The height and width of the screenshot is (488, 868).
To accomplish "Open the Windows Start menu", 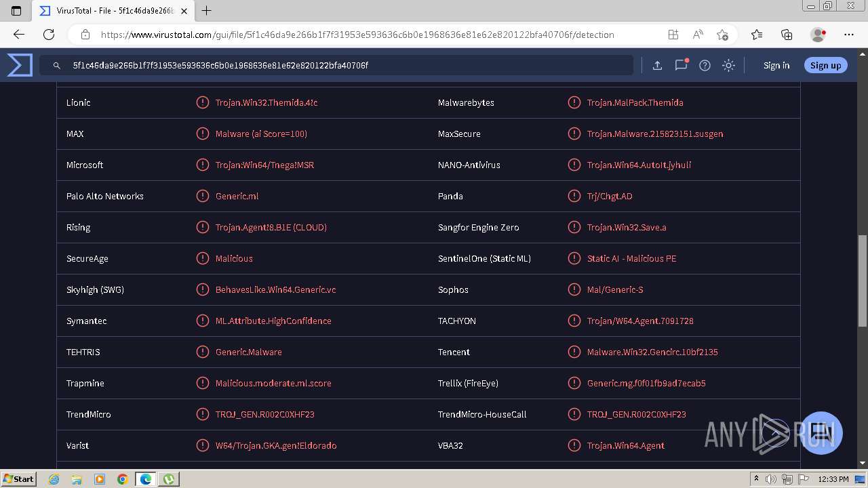I will (19, 479).
